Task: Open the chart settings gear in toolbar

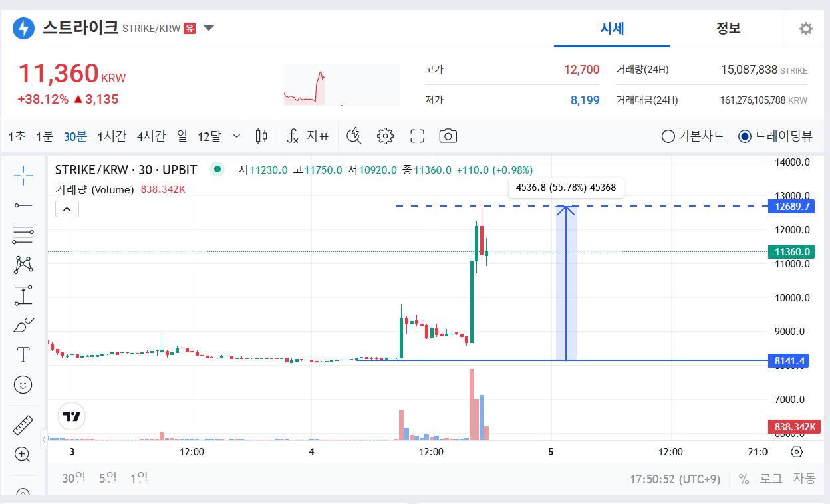Action: pos(385,136)
